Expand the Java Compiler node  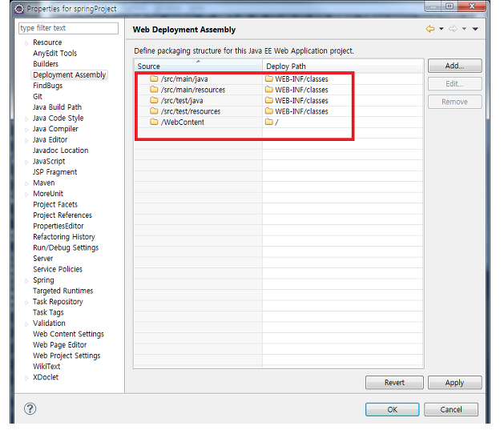coord(26,130)
